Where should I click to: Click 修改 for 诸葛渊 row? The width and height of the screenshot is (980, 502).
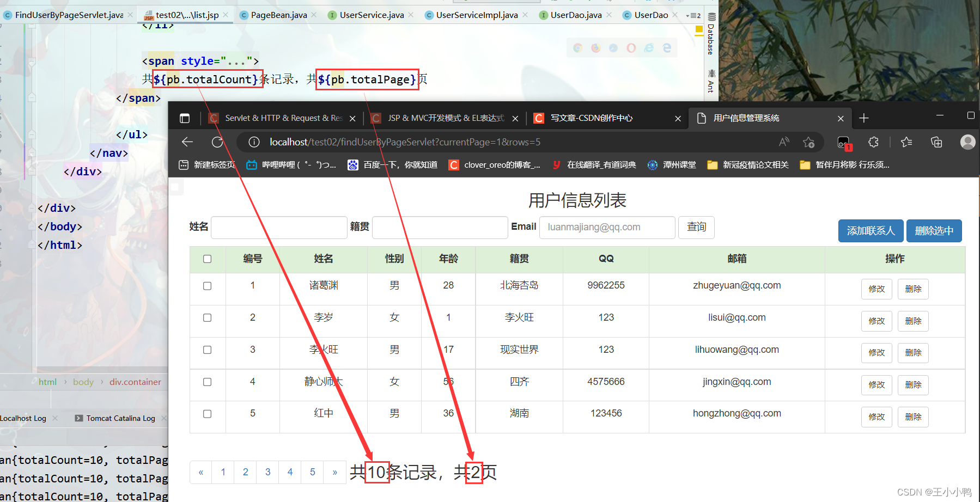876,289
